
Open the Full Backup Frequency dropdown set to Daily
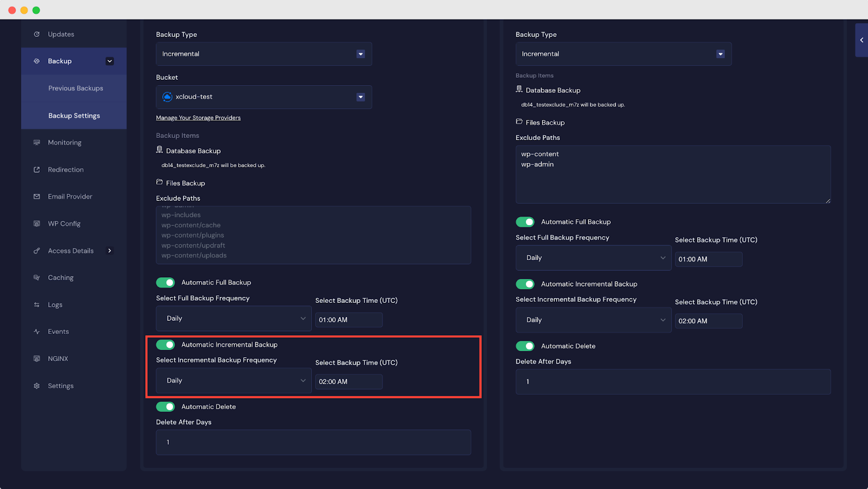233,318
